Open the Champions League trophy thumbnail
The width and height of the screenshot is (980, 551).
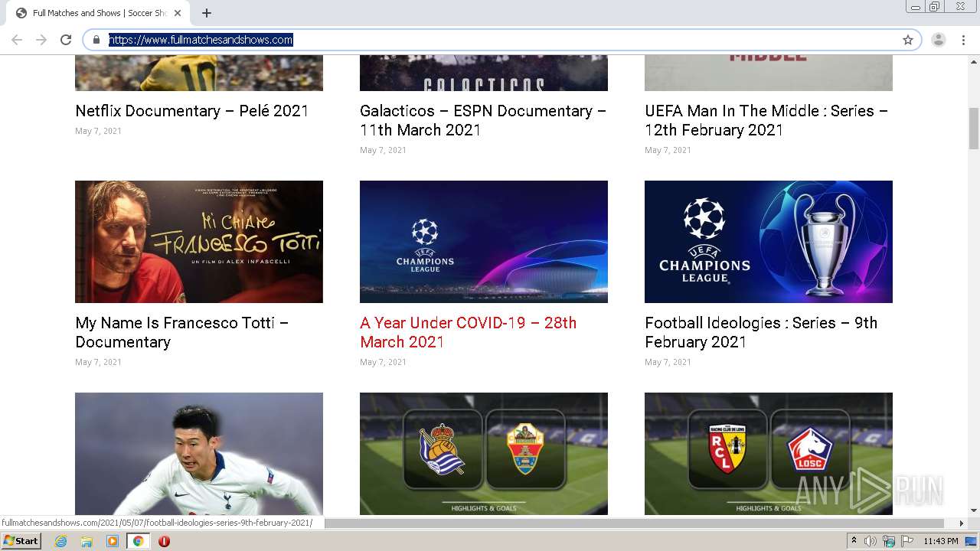pyautogui.click(x=769, y=242)
